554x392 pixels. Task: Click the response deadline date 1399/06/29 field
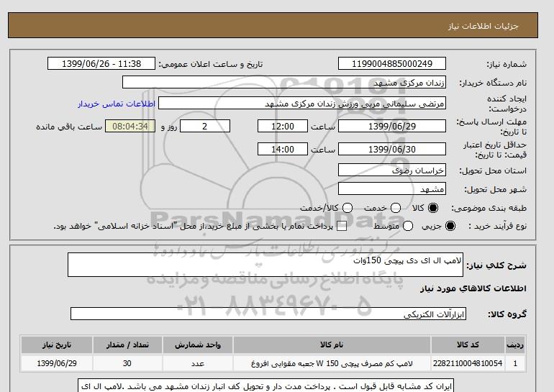point(392,126)
